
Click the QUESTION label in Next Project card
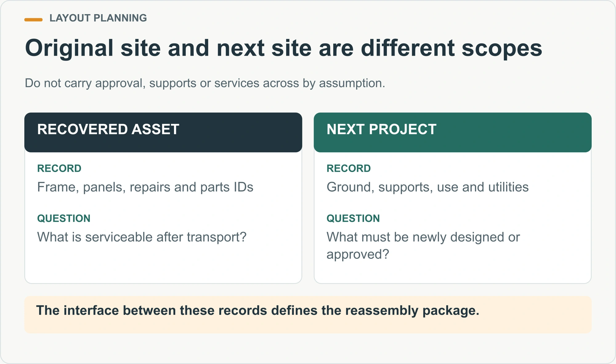353,218
